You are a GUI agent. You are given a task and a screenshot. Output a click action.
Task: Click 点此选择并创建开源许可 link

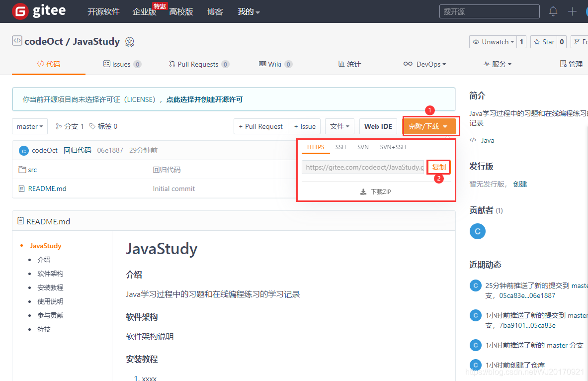point(204,99)
